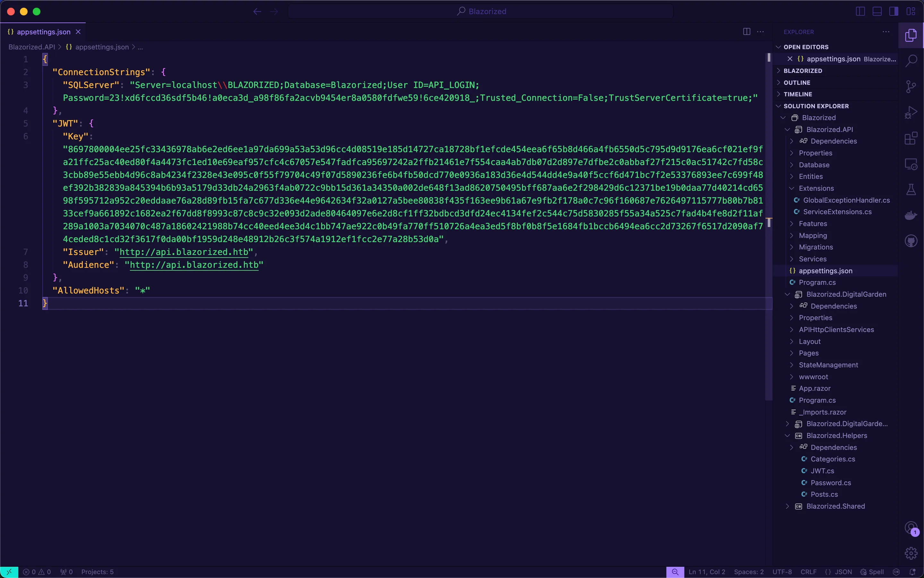
Task: Click the notifications bell in status bar
Action: pyautogui.click(x=912, y=572)
